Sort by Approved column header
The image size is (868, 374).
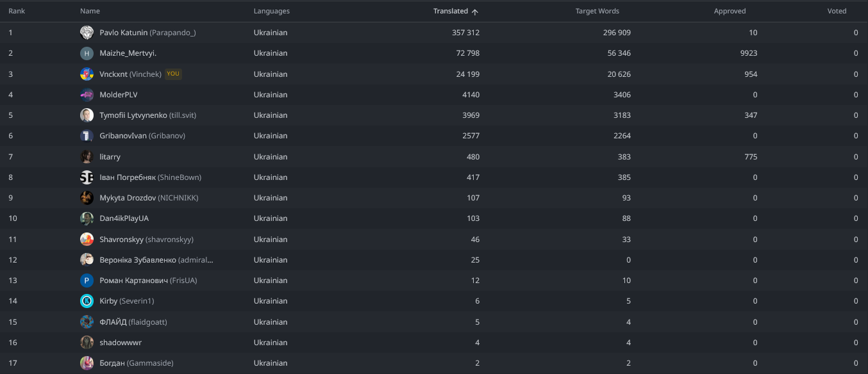coord(730,11)
